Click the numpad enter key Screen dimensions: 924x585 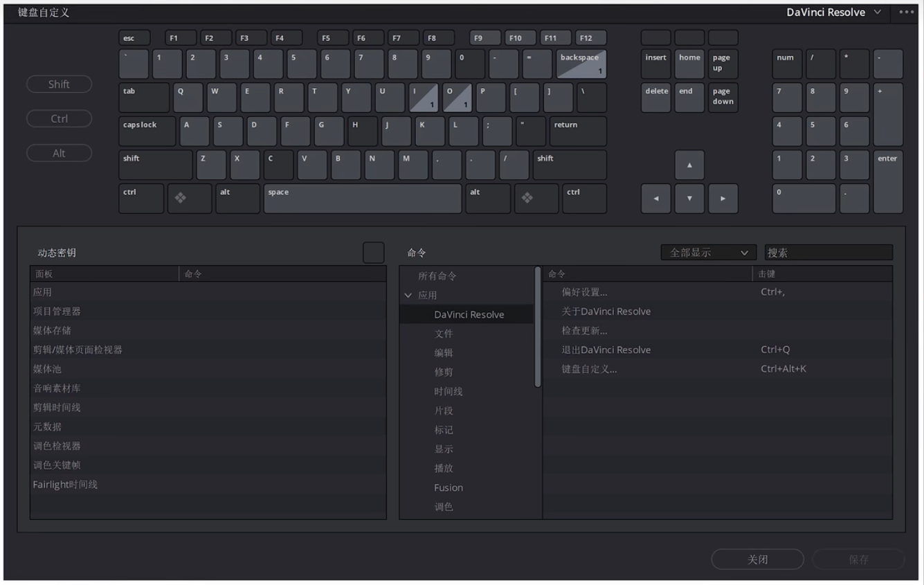click(888, 181)
